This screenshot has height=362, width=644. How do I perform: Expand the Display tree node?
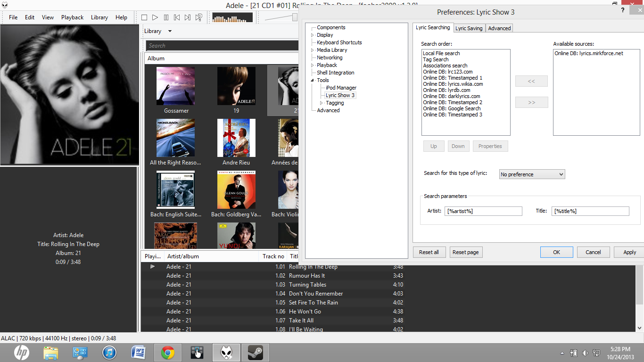coord(312,35)
